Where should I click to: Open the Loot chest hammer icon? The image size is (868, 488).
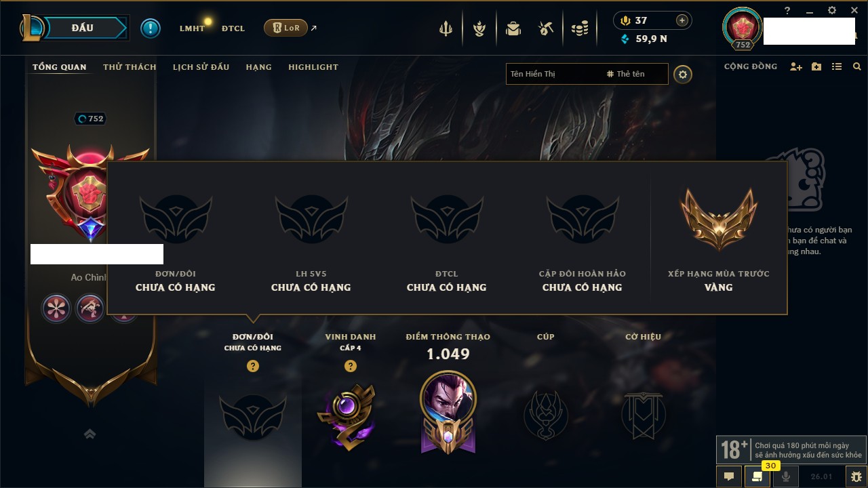[x=546, y=28]
